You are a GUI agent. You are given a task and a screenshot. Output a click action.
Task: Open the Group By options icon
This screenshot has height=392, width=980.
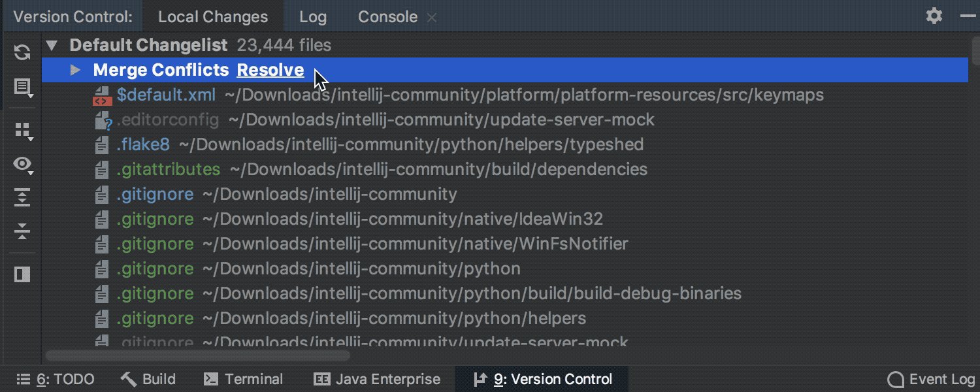point(22,131)
